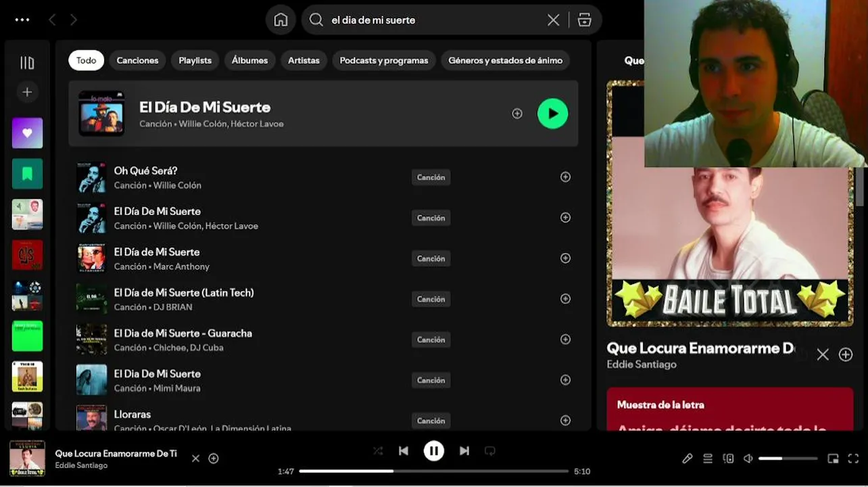
Task: Select the Todo filter chip
Action: click(86, 60)
